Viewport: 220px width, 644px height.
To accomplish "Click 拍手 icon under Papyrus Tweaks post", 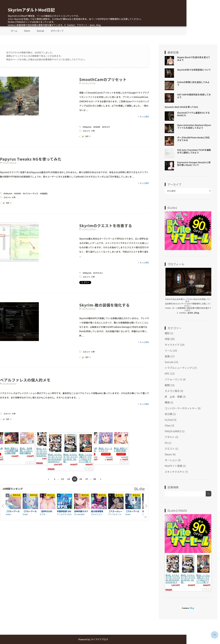I will pos(4,203).
